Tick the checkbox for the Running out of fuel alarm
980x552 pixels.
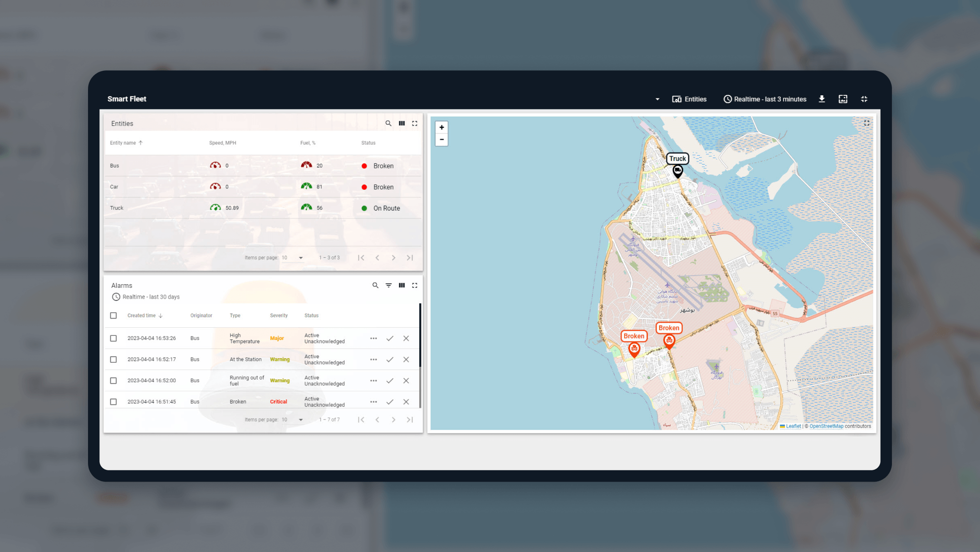tap(113, 381)
